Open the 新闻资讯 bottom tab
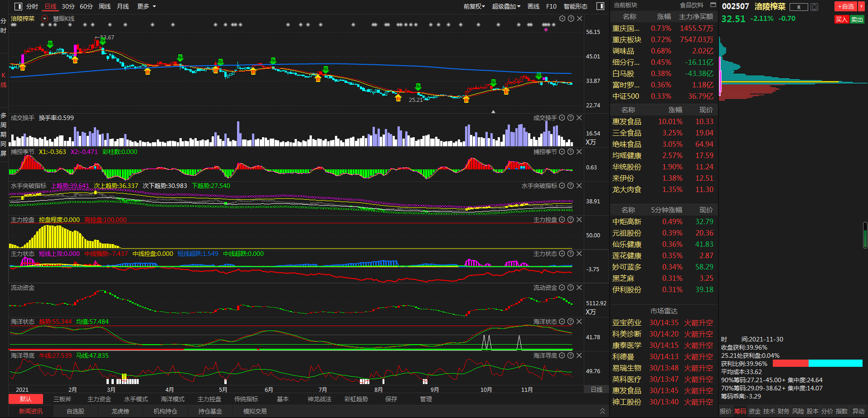The width and height of the screenshot is (868, 418). pyautogui.click(x=31, y=411)
